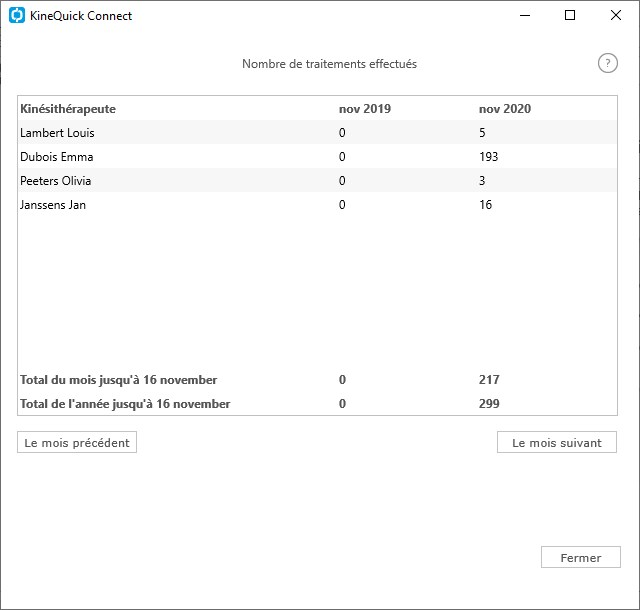Select the Lambert Louis row
The image size is (640, 610).
pyautogui.click(x=317, y=132)
